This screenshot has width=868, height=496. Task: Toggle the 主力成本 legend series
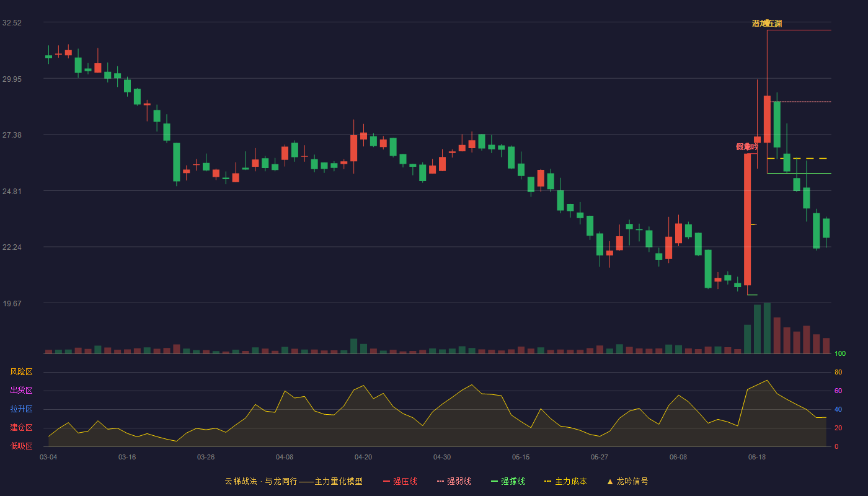[x=565, y=481]
